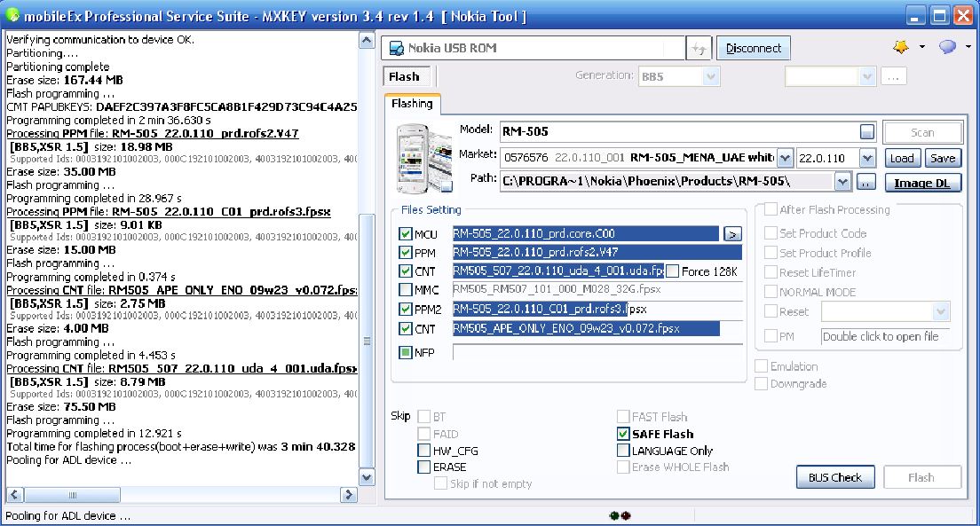Click log line 'Processing PPM file: RM-505_22.0.110_prd.rofs2.V47'
The image size is (980, 526).
coord(153,134)
